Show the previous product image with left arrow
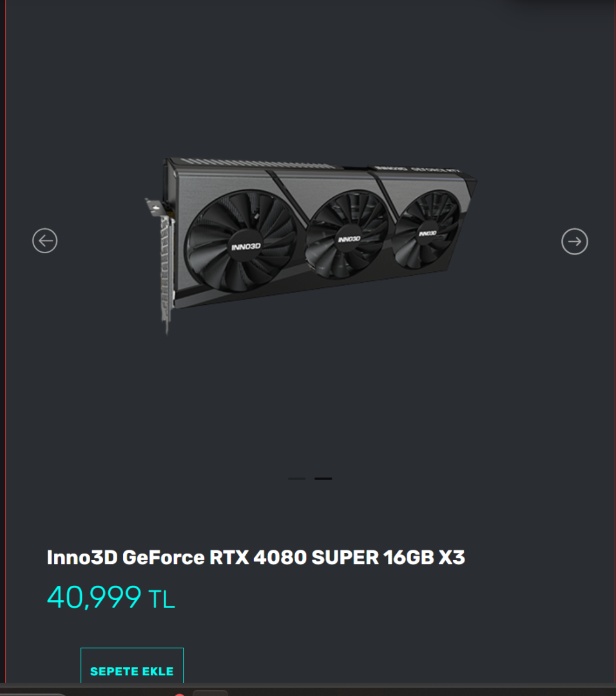Image resolution: width=616 pixels, height=696 pixels. pyautogui.click(x=45, y=241)
